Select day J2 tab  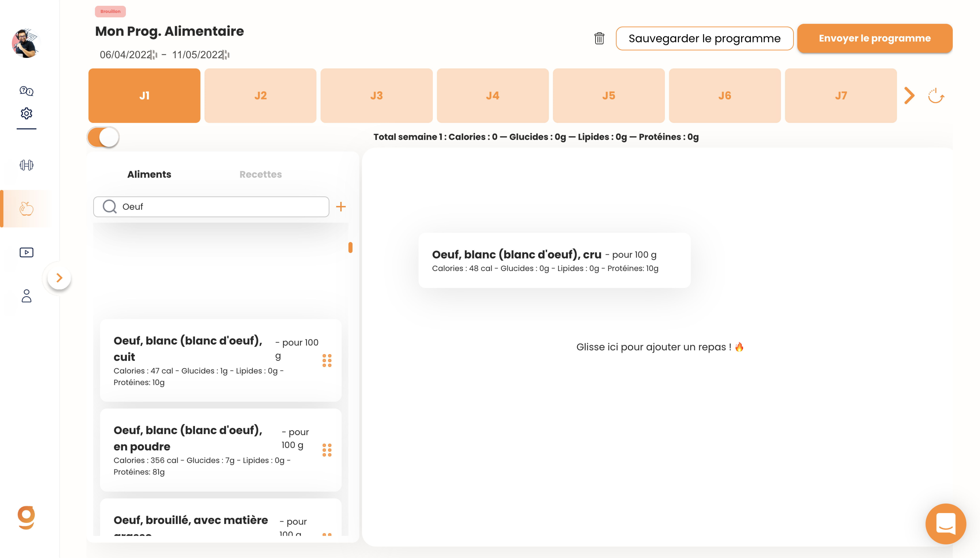(x=260, y=95)
